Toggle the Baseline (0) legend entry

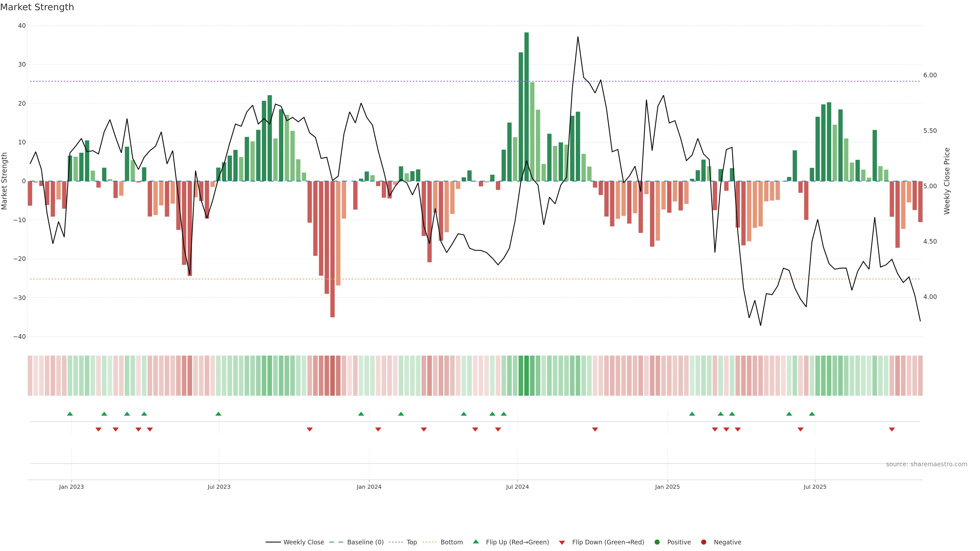tap(365, 542)
